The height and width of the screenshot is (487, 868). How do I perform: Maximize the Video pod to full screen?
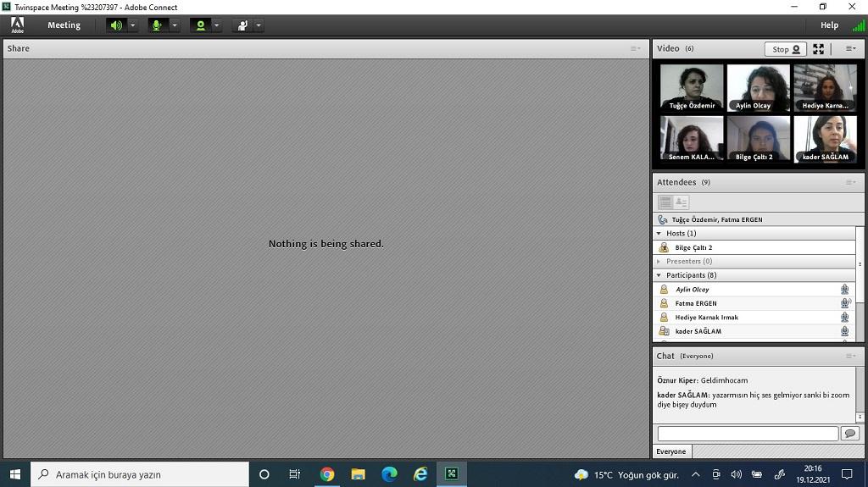click(x=818, y=49)
